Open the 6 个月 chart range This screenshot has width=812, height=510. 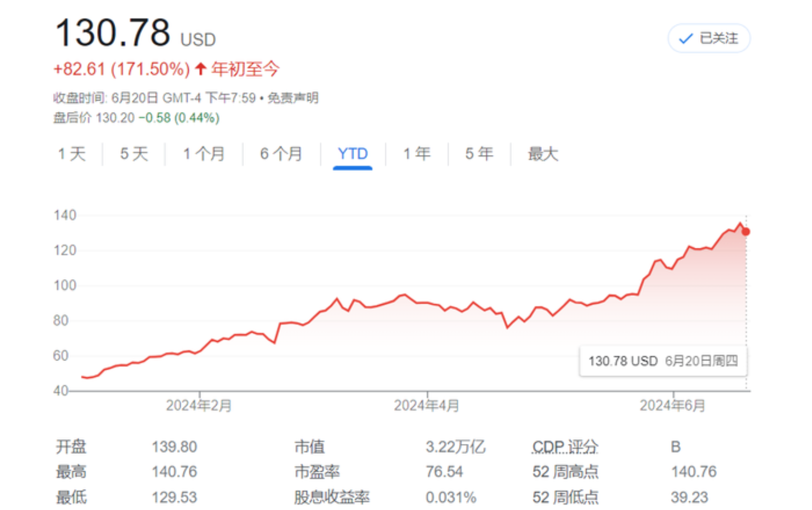coord(281,154)
